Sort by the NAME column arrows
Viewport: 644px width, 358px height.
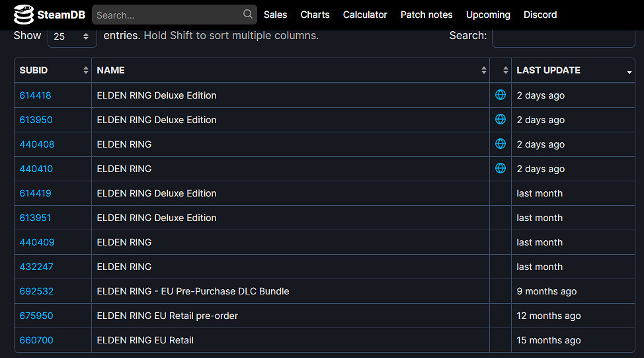click(483, 70)
